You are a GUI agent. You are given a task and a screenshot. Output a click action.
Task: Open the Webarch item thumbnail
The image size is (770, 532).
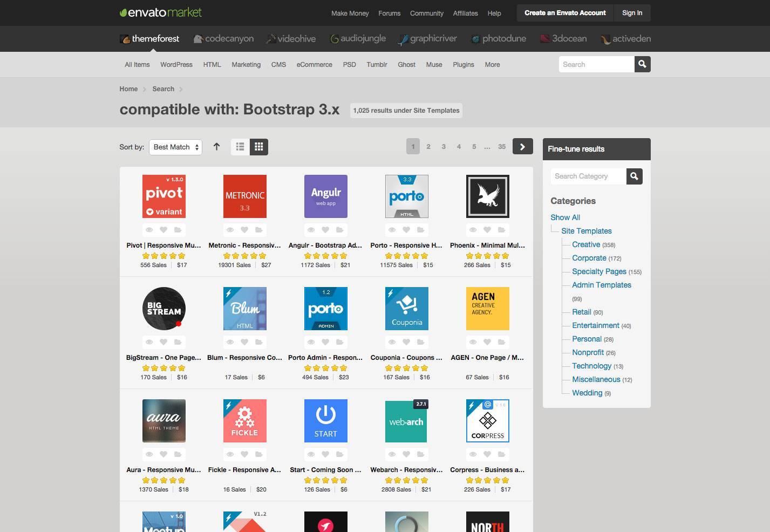tap(407, 421)
